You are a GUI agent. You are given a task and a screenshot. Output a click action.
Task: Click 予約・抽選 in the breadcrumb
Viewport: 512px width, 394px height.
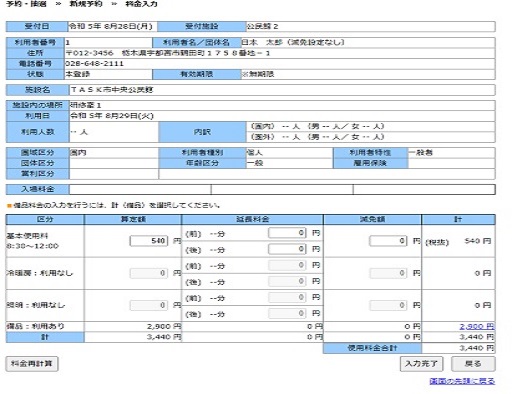26,4
